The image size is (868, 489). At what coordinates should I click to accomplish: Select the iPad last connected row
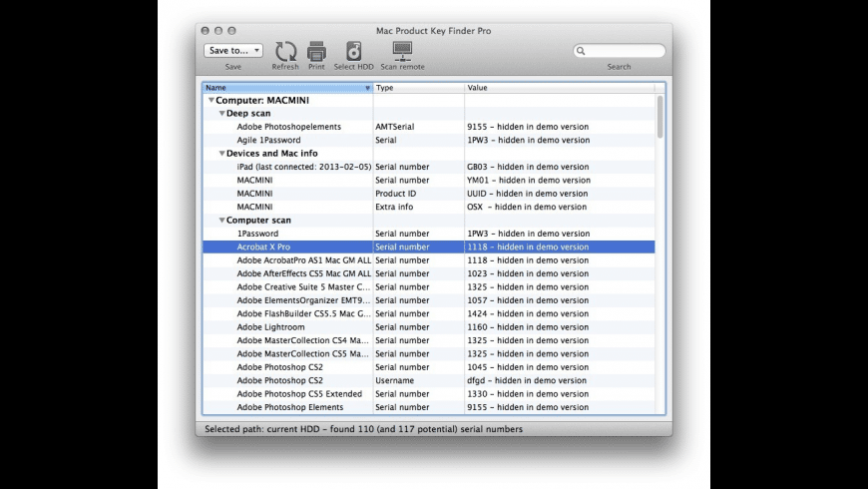pyautogui.click(x=300, y=167)
